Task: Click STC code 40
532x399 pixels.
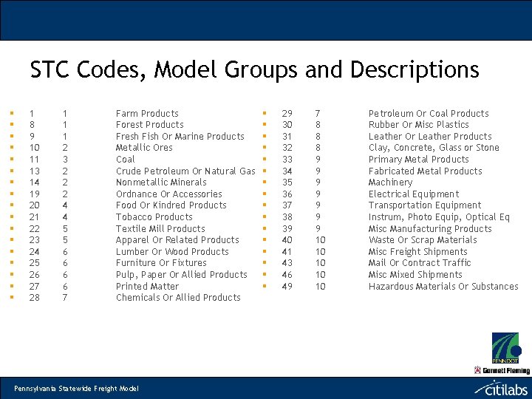Action: [287, 240]
